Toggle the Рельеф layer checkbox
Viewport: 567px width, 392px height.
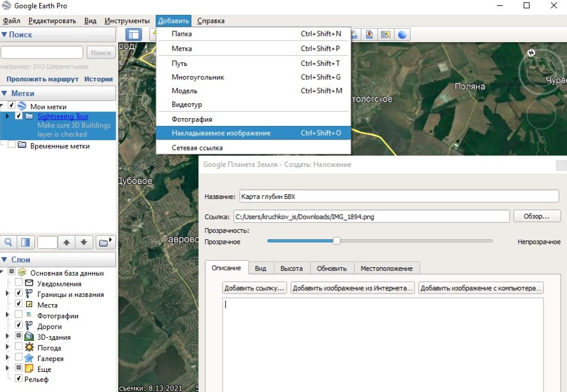pyautogui.click(x=19, y=378)
